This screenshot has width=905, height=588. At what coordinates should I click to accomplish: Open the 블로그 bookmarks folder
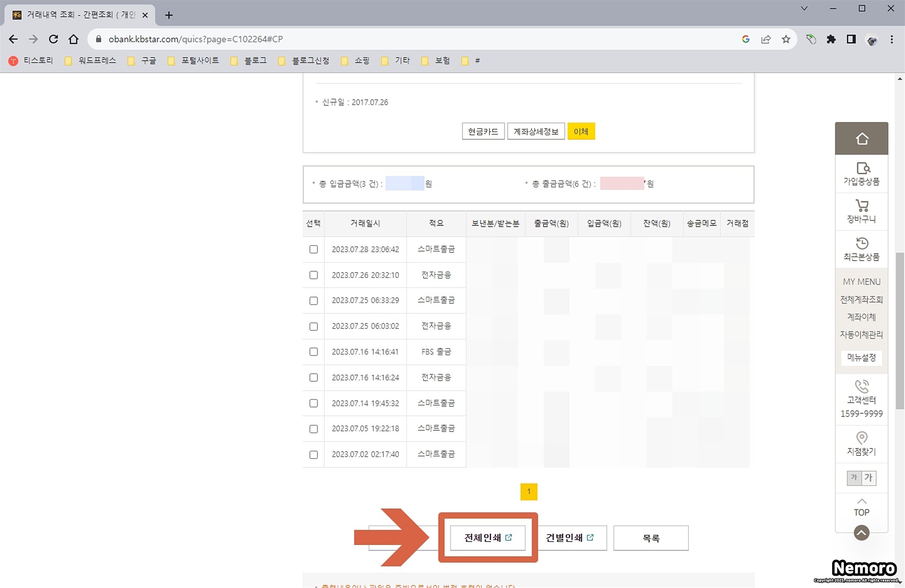(250, 61)
